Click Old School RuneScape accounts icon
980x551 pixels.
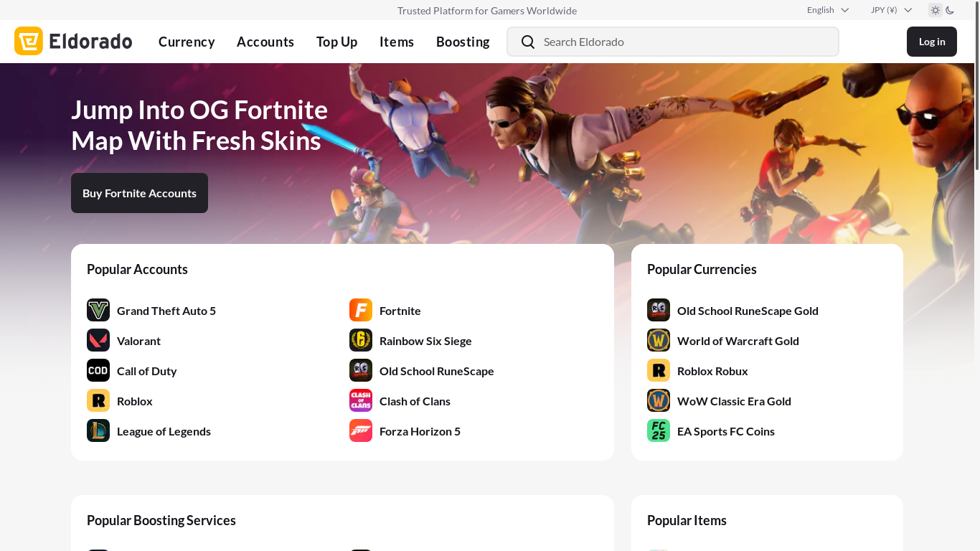point(361,370)
